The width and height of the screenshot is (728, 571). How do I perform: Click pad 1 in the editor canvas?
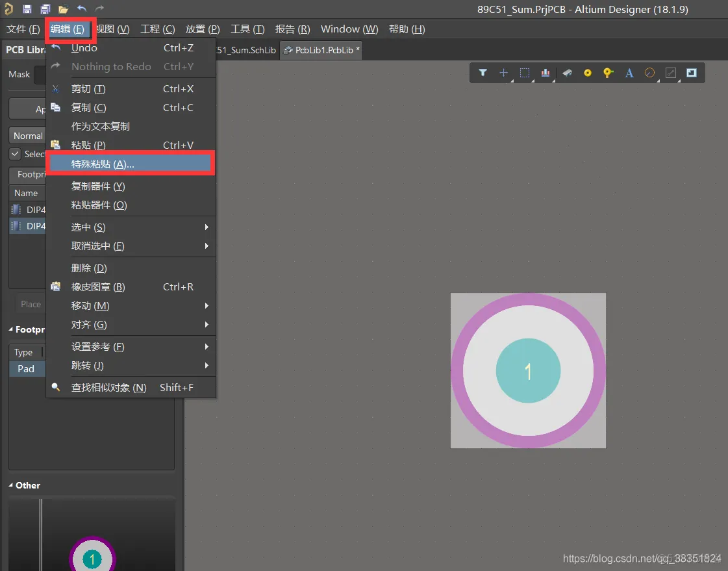[529, 371]
